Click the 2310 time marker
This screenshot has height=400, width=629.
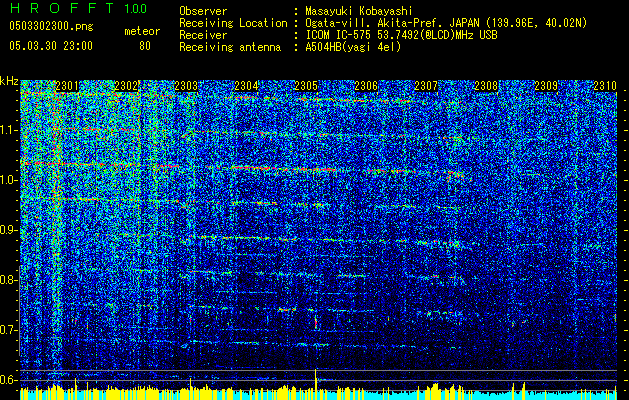(x=605, y=86)
